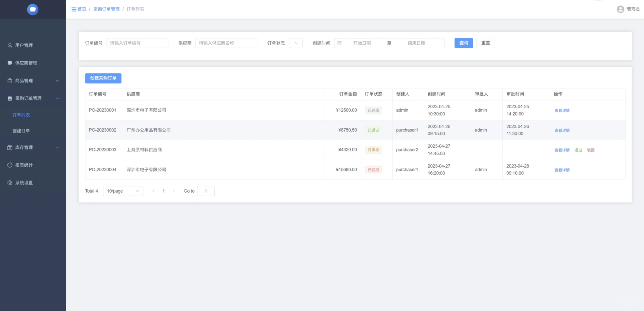
Task: Expand the 商品管理 submenu chevron
Action: pyautogui.click(x=57, y=81)
